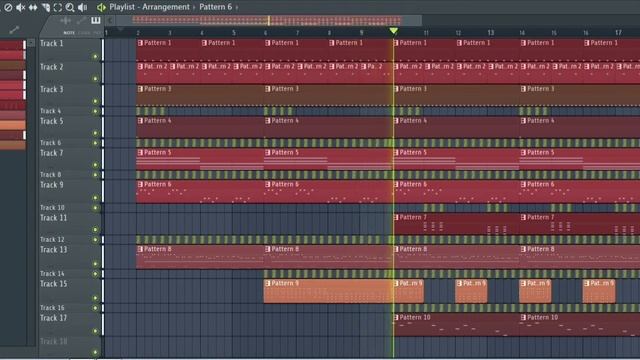640x360 pixels.
Task: Click the green playhead marker on the timeline
Action: (393, 31)
